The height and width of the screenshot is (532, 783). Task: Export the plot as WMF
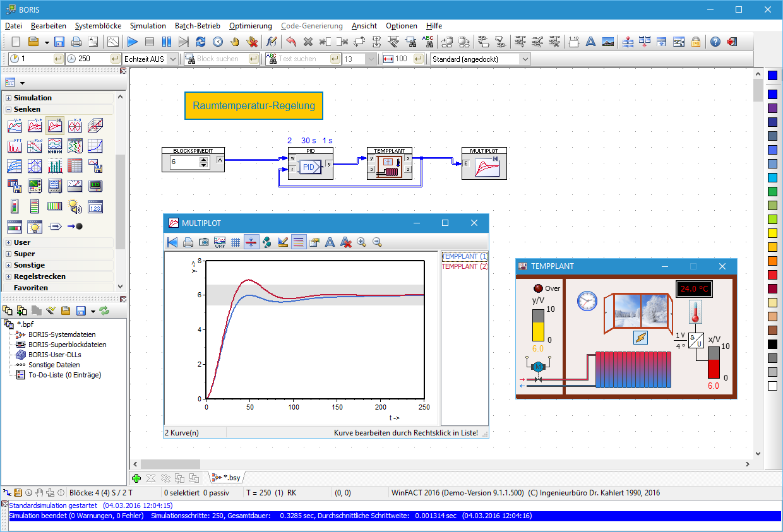(220, 242)
